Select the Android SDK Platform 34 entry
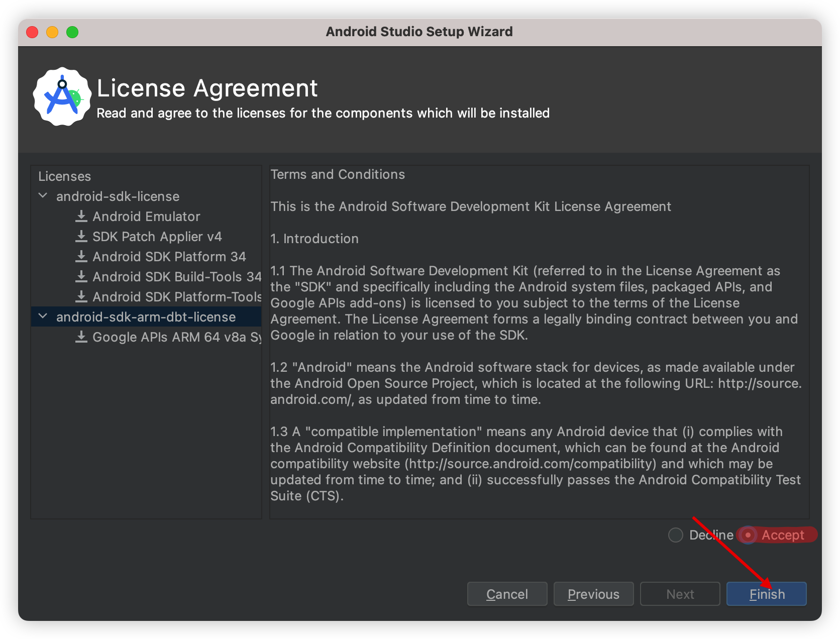This screenshot has height=639, width=840. pyautogui.click(x=169, y=257)
